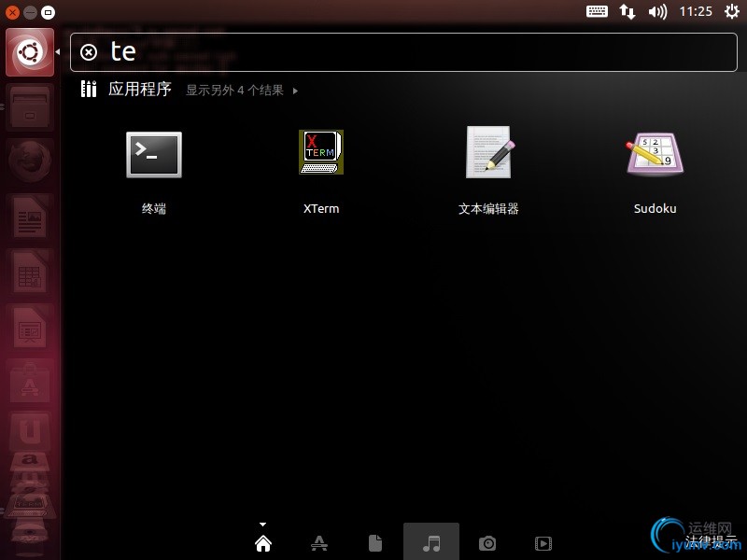The image size is (747, 560).
Task: Switch to the Music lens tab
Action: coord(431,543)
